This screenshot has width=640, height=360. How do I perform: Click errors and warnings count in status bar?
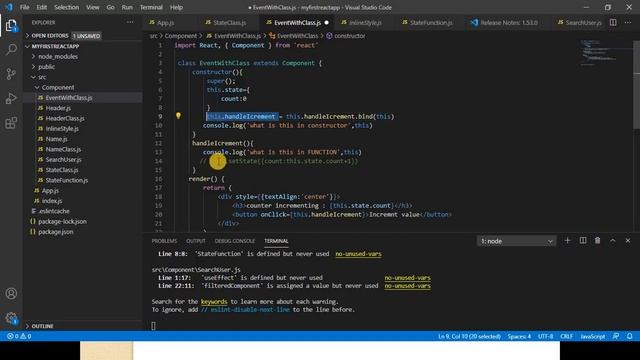click(19, 336)
